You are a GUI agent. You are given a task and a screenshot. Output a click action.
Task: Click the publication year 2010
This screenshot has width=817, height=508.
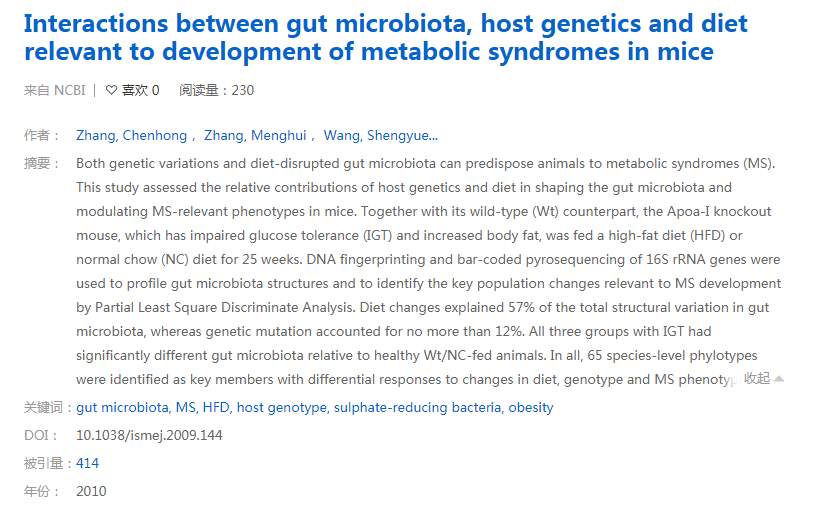91,491
